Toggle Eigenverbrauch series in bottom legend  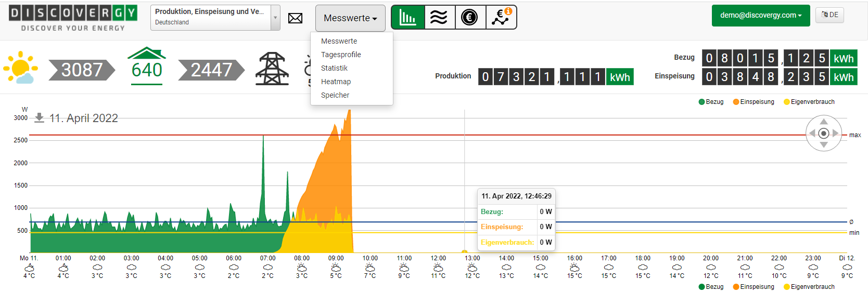pos(809,287)
